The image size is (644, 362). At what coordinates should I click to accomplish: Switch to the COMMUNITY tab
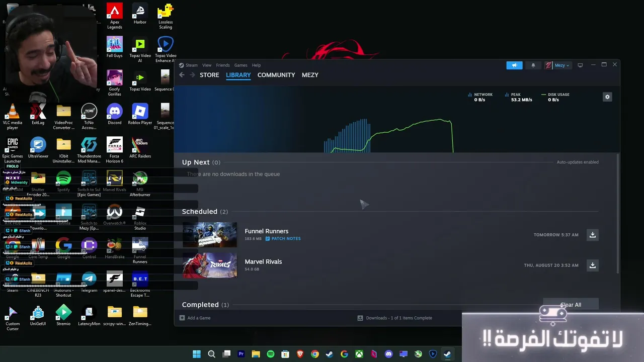[276, 75]
